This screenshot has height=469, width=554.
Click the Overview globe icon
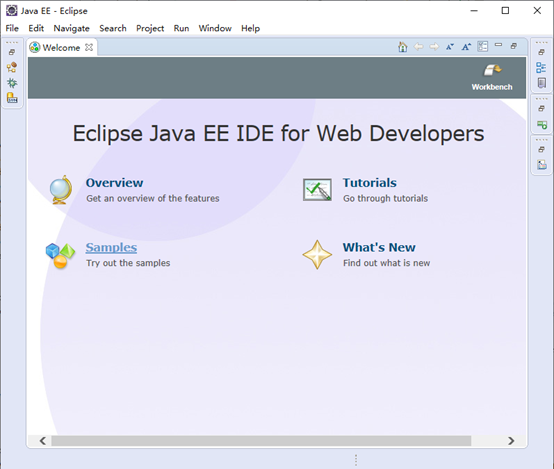[61, 190]
